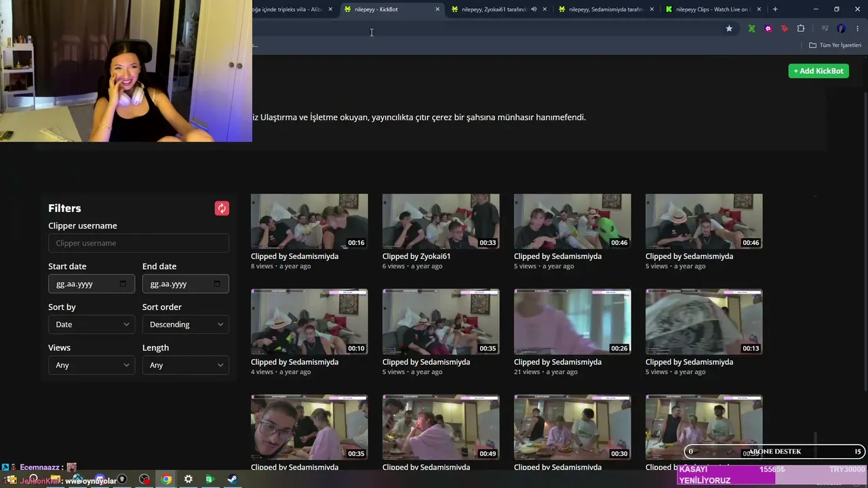Click Clipped by Sedamismiyda under 4 views clip
868x488 pixels.
tap(294, 362)
